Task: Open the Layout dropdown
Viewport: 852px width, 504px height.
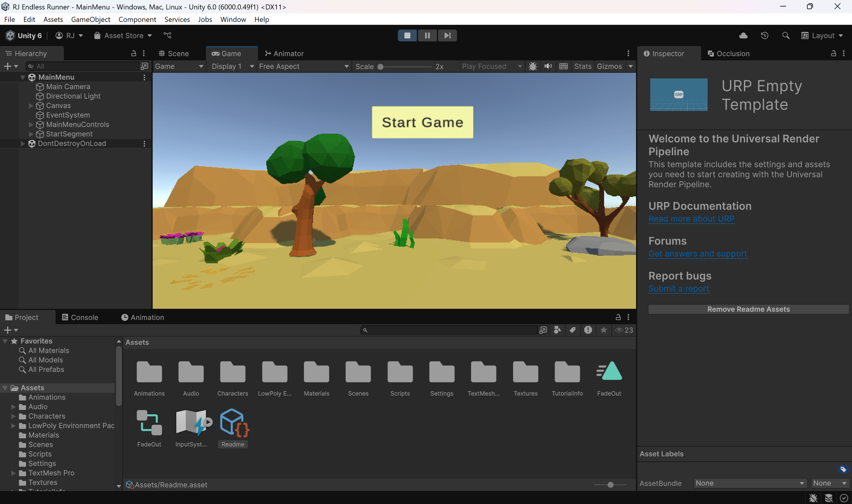Action: click(x=822, y=36)
